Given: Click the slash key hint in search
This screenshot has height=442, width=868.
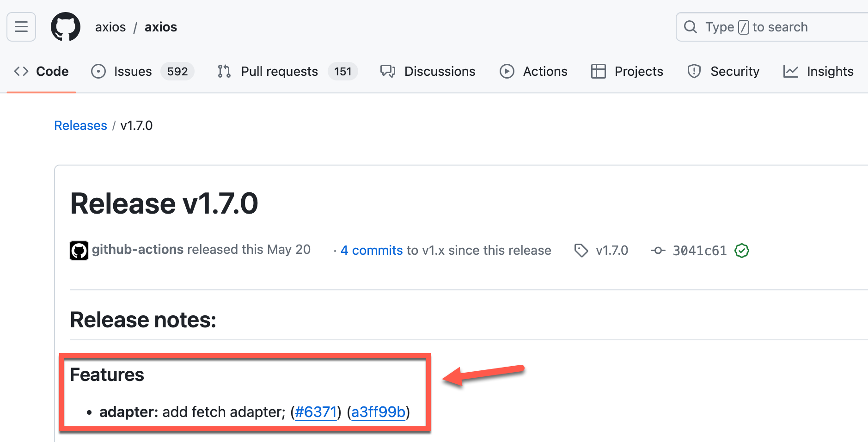Looking at the screenshot, I should tap(743, 27).
